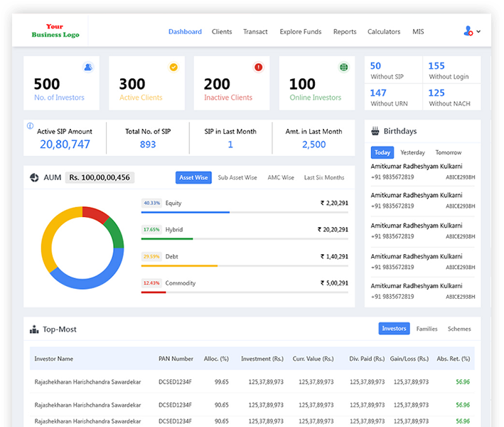The height and width of the screenshot is (427, 504).
Task: Click the red alert icon on Inactive Clients
Action: click(x=258, y=68)
